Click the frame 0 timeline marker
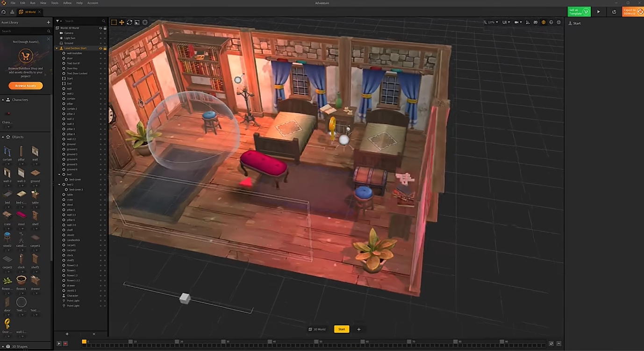Screen dimensions: 644x351 point(84,342)
